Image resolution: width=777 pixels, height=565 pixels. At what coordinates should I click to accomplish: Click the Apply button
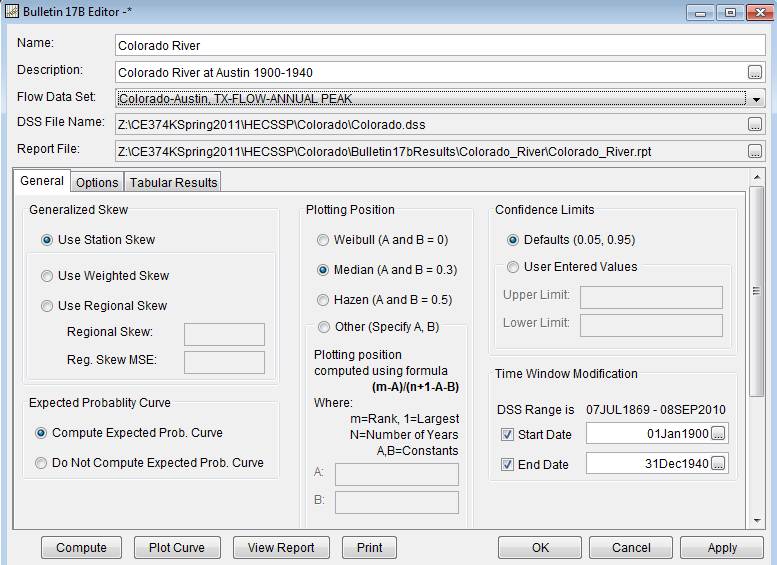(722, 548)
